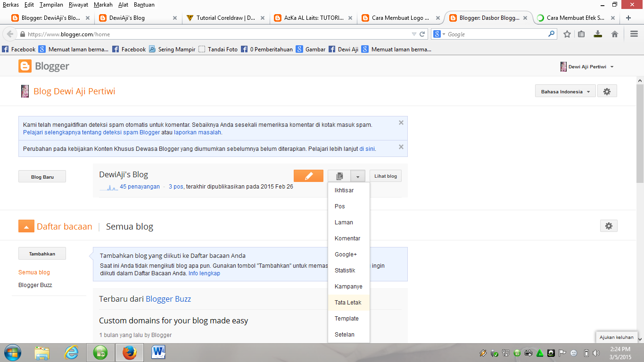Collapse the Daftar bacaan orange arrow
This screenshot has height=362, width=644.
pos(26,226)
